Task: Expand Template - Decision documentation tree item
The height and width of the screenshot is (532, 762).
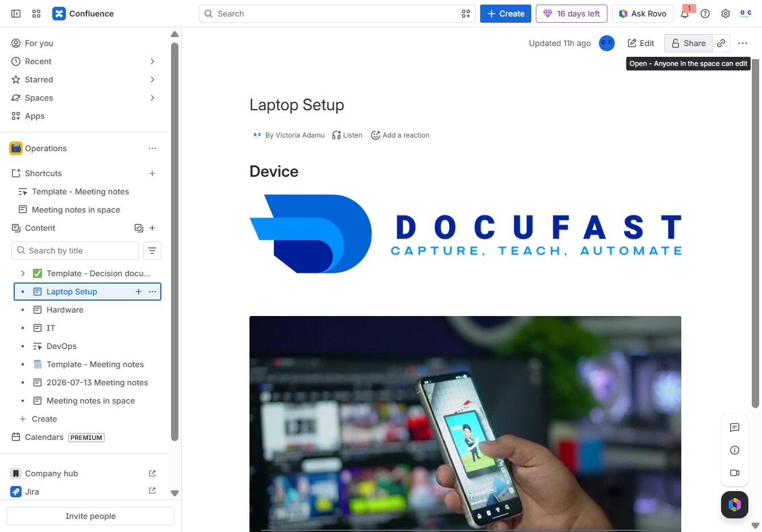Action: coord(23,273)
